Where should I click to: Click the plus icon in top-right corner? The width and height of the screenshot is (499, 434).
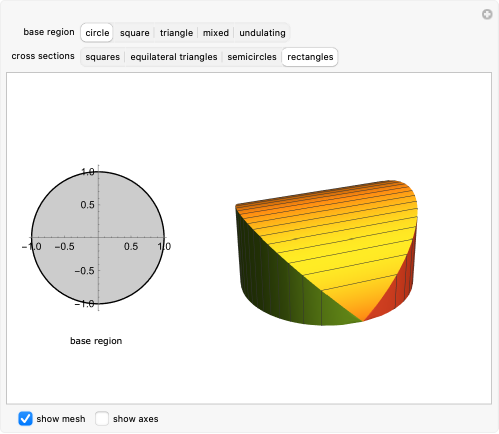pyautogui.click(x=487, y=15)
